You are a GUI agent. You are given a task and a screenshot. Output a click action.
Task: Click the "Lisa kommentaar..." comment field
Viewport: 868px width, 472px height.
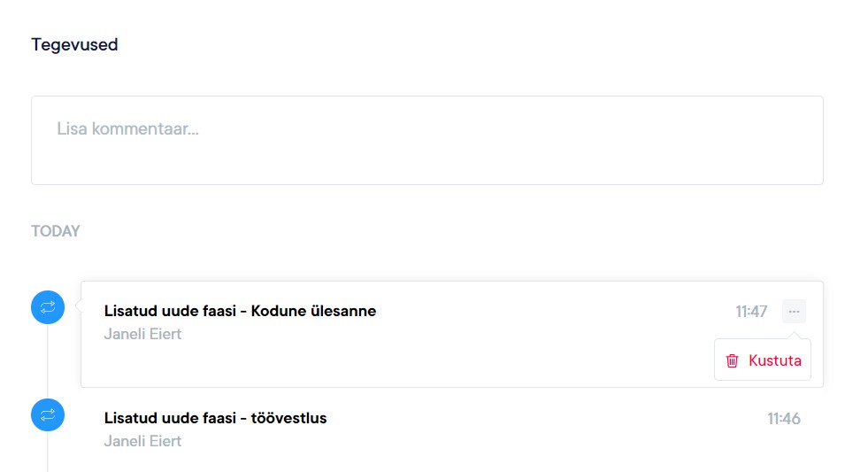coord(426,140)
